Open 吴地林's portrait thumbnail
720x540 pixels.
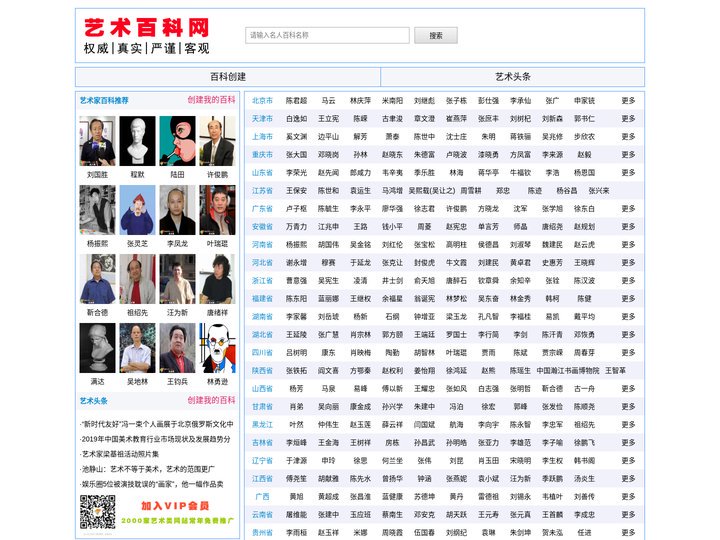(137, 348)
